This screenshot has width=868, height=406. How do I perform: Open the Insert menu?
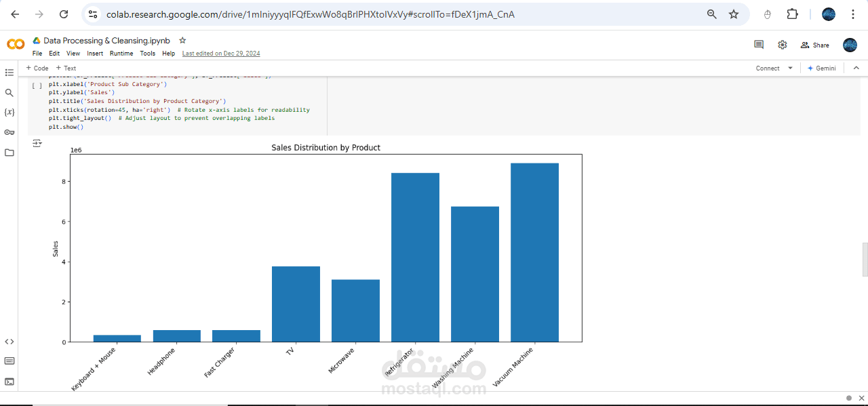click(x=95, y=54)
